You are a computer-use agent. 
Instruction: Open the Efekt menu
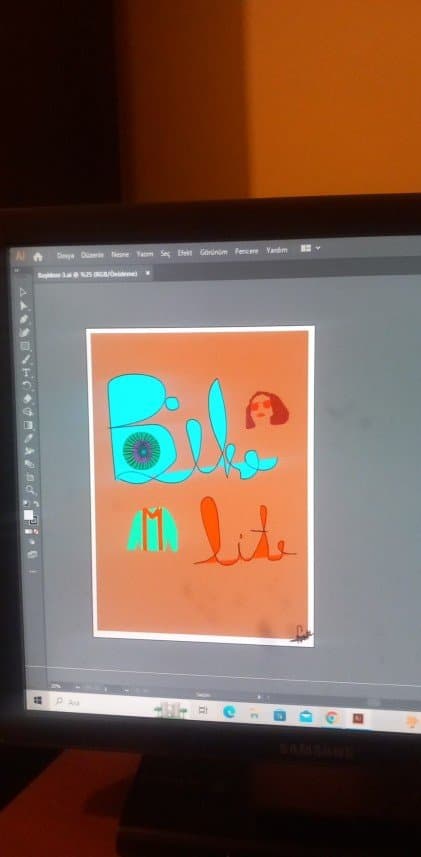click(185, 253)
